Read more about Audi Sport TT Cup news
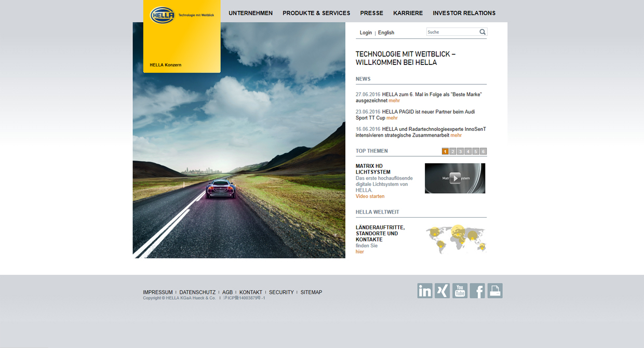The height and width of the screenshot is (348, 644). (392, 118)
